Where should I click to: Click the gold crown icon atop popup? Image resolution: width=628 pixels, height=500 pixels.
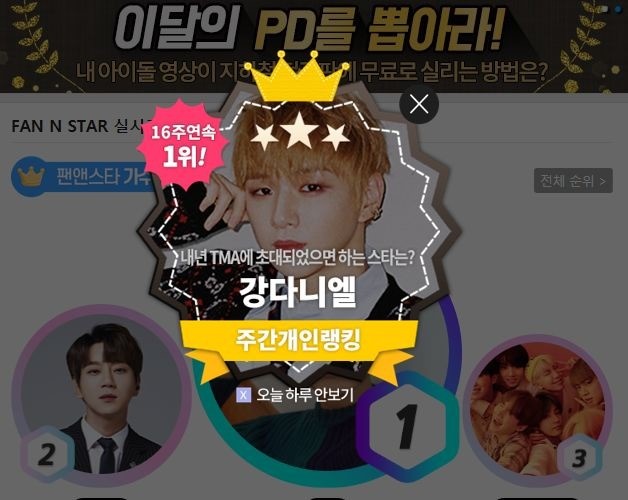pyautogui.click(x=297, y=77)
